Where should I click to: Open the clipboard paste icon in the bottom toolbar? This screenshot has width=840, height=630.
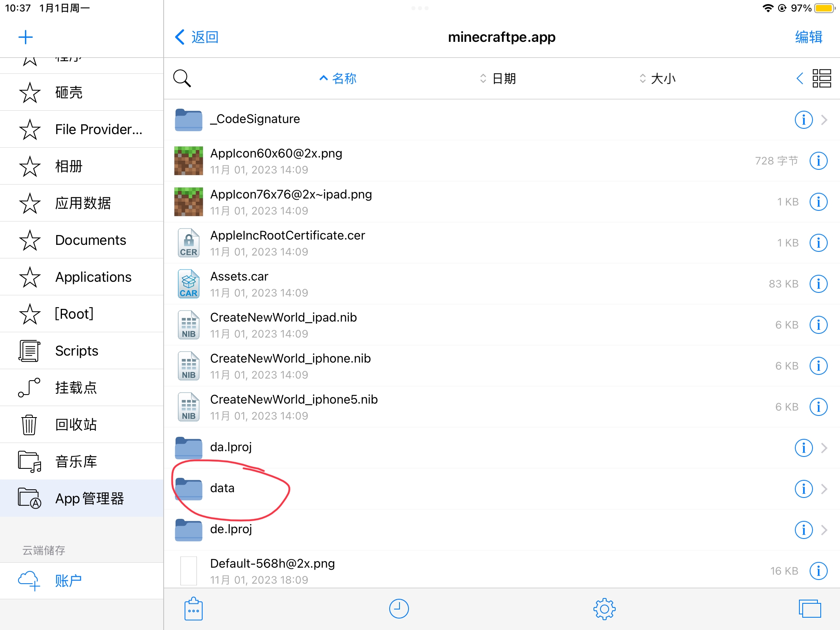[x=194, y=609]
